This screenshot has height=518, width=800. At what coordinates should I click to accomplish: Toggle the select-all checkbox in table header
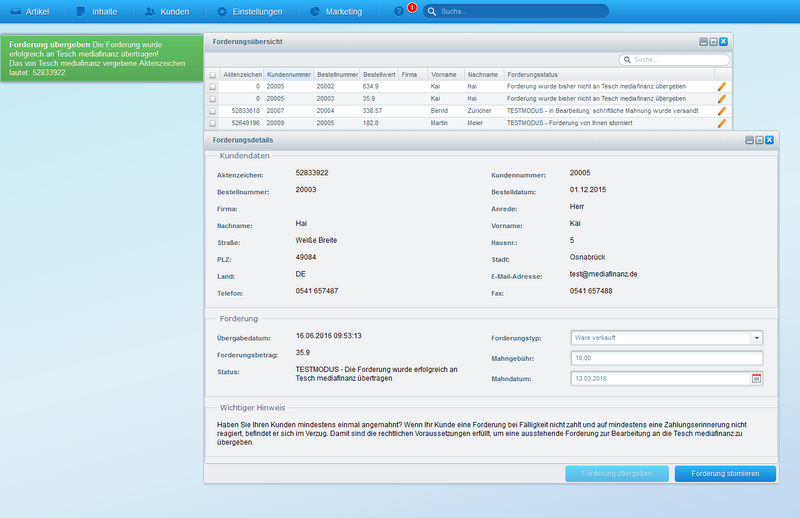[212, 75]
